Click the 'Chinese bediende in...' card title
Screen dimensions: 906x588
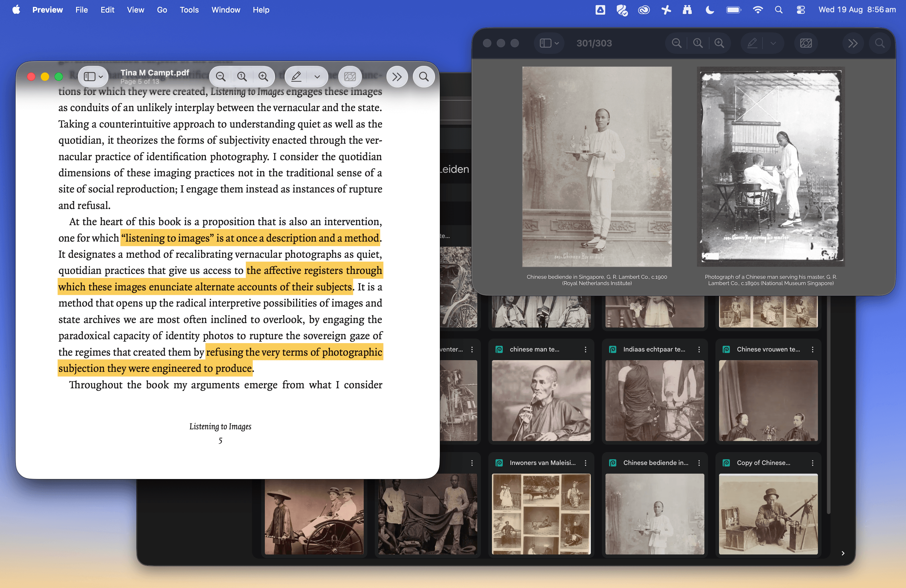click(656, 463)
